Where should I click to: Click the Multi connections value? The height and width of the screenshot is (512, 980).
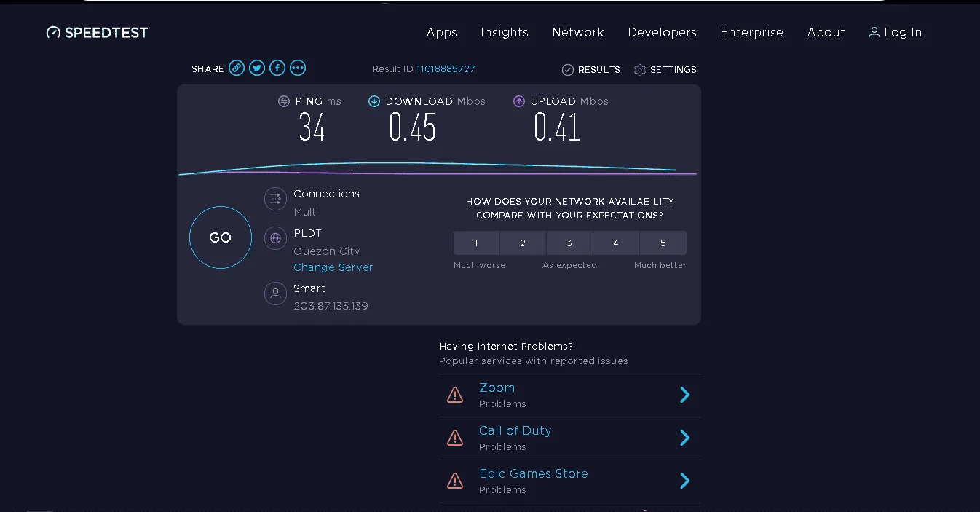click(x=307, y=212)
